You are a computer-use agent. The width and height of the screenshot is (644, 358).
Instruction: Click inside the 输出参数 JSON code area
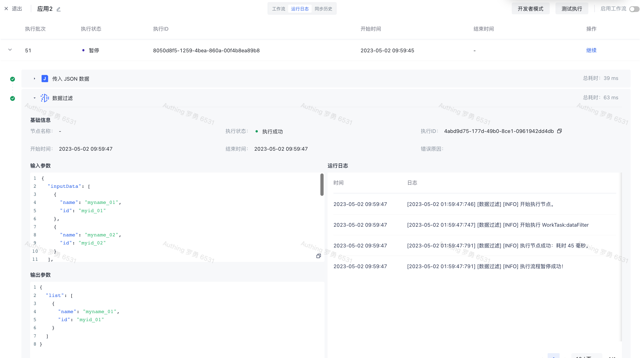tap(175, 315)
